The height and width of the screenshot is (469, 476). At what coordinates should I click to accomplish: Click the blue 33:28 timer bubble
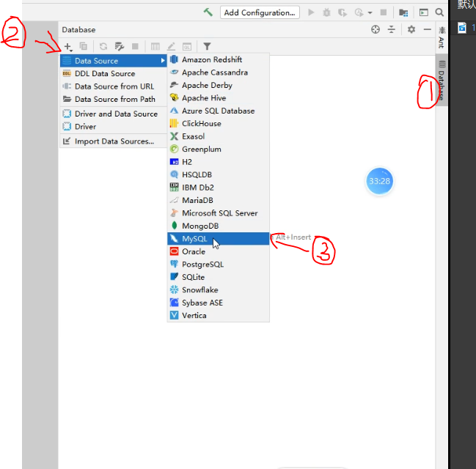pyautogui.click(x=379, y=181)
